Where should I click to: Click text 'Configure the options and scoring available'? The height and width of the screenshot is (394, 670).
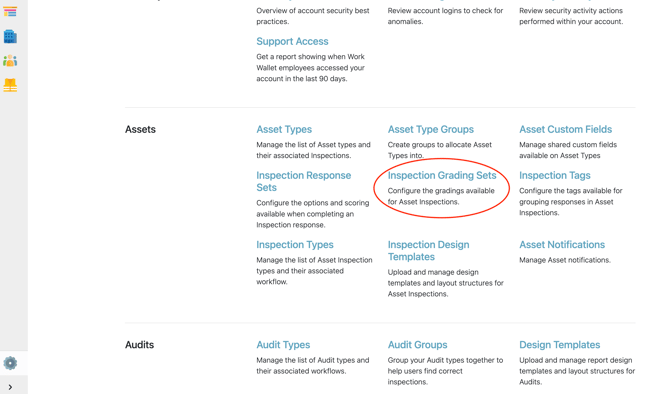(313, 208)
